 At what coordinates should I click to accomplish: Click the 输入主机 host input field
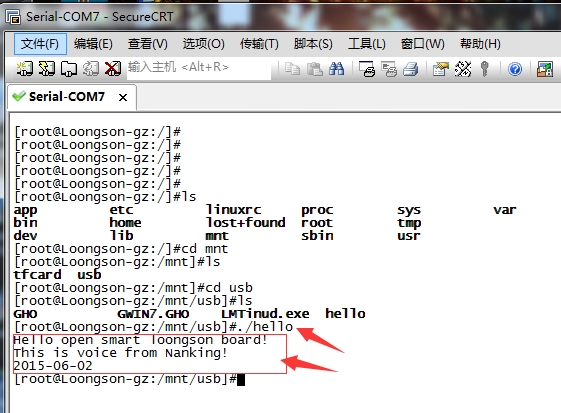(x=199, y=68)
